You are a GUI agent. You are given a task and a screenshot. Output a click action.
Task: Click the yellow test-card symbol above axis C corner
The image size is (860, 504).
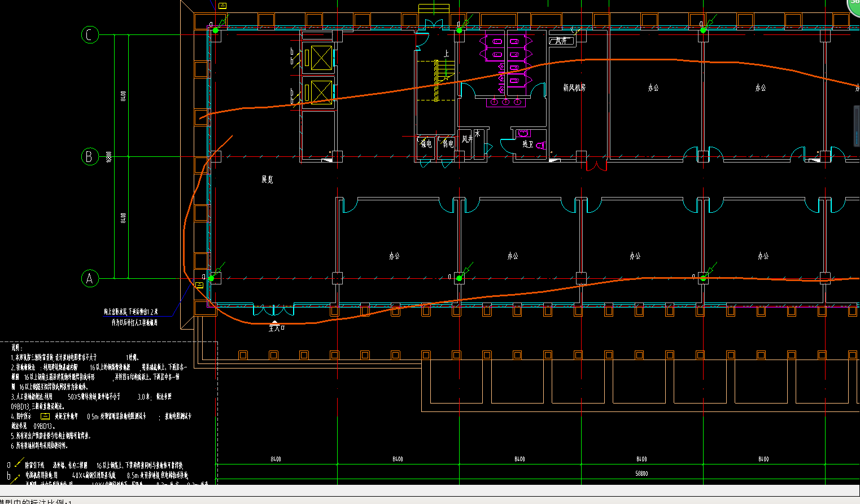[x=222, y=6]
